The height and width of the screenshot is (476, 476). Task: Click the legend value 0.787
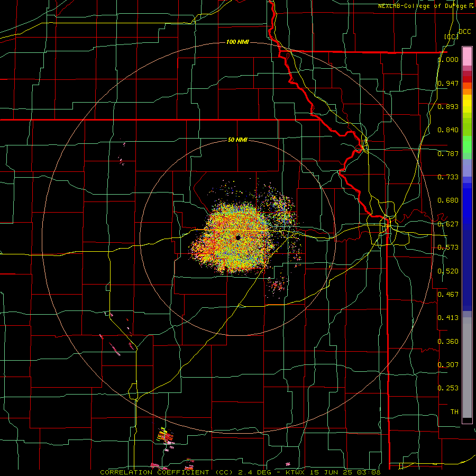tap(448, 153)
